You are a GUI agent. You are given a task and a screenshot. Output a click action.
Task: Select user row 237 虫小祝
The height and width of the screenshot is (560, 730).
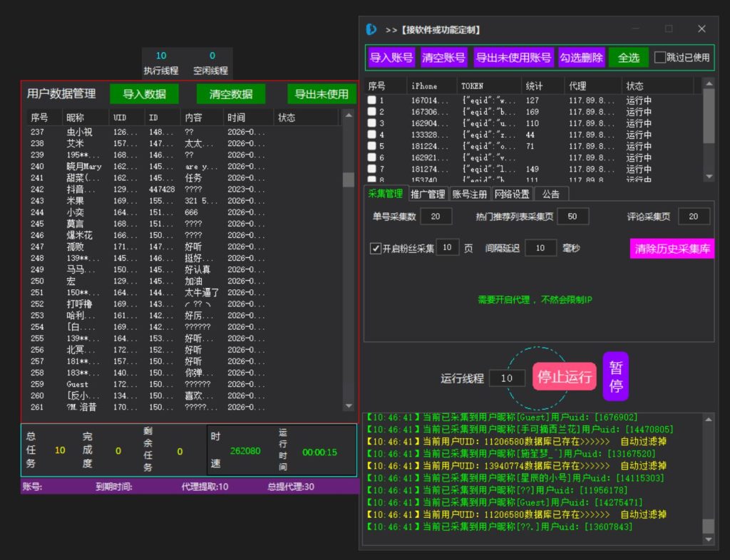coord(184,132)
